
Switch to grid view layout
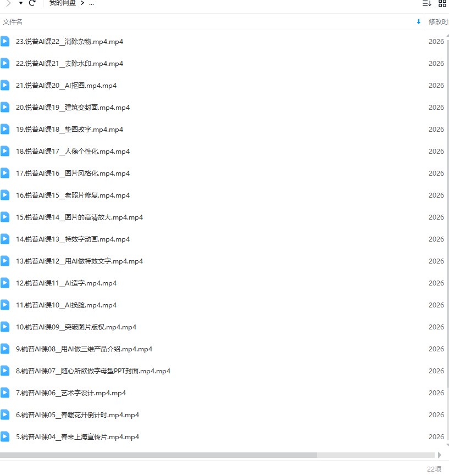click(x=442, y=3)
